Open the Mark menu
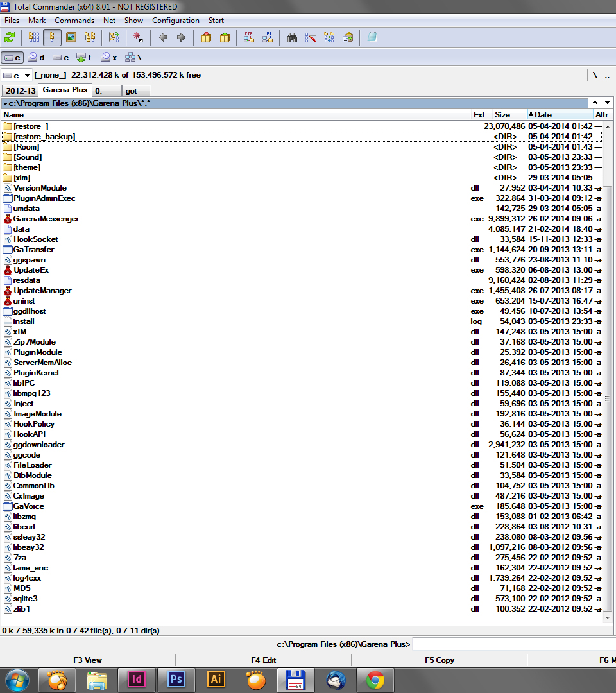Viewport: 616px width, 693px height. pyautogui.click(x=37, y=21)
